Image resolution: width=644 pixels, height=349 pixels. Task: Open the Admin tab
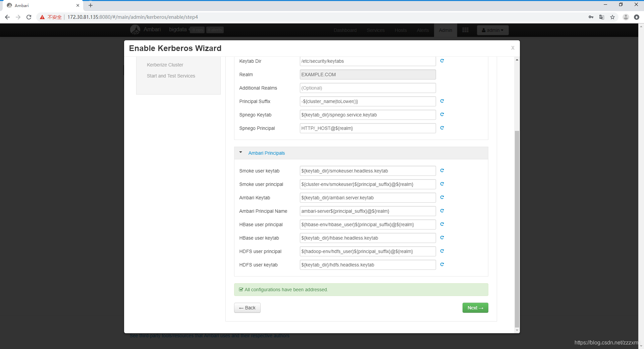[x=445, y=30]
